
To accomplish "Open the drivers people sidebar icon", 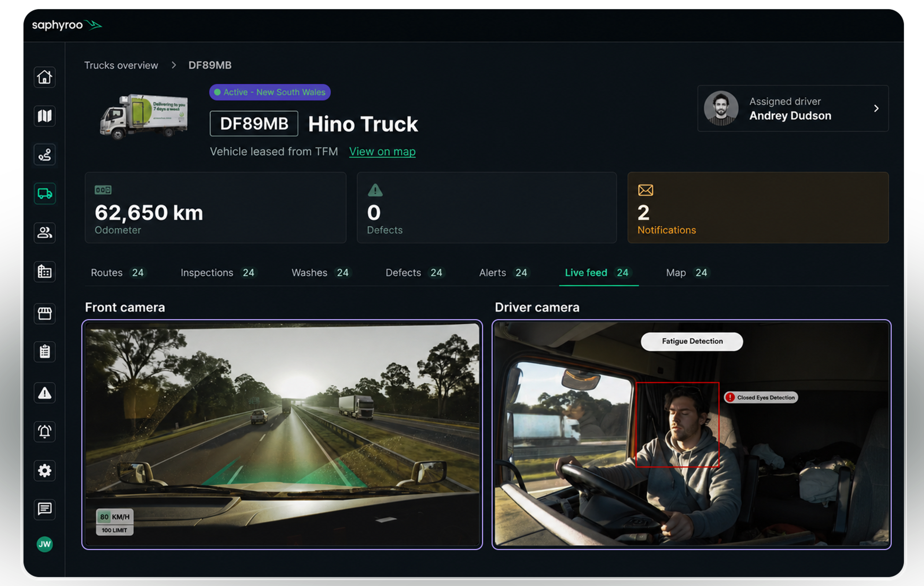I will point(45,232).
